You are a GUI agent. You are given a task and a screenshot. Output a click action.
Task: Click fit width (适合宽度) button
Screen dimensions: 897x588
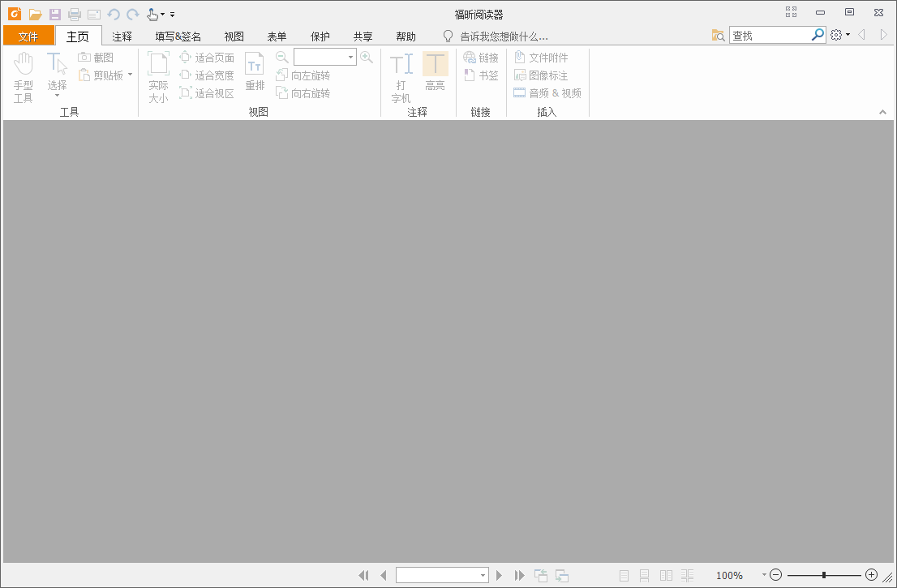208,75
